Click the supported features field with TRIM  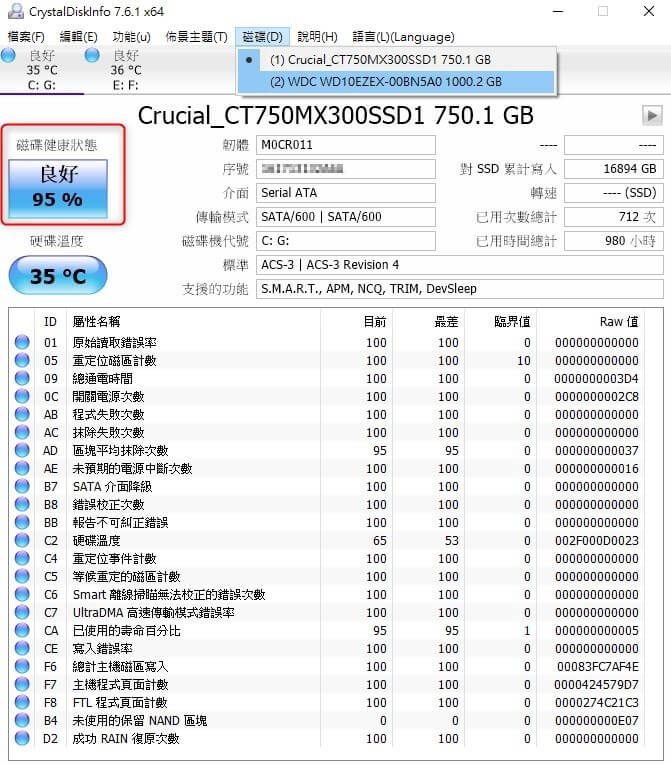click(x=460, y=289)
